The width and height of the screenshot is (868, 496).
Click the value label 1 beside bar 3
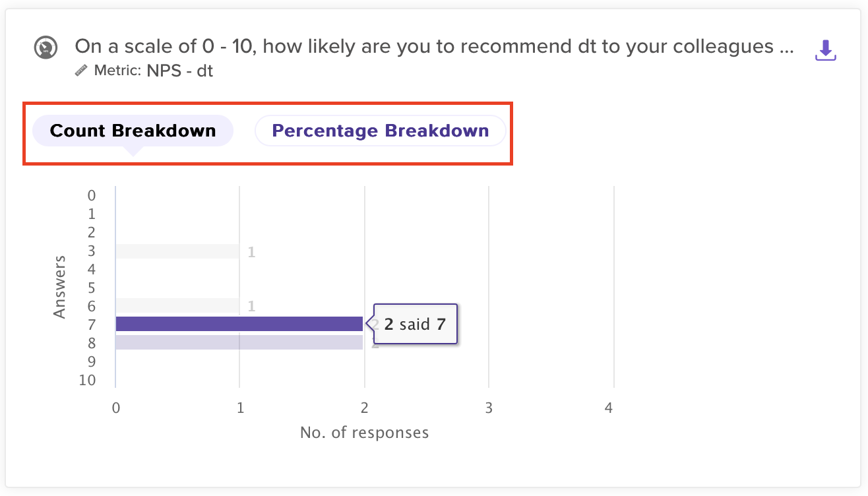point(251,251)
